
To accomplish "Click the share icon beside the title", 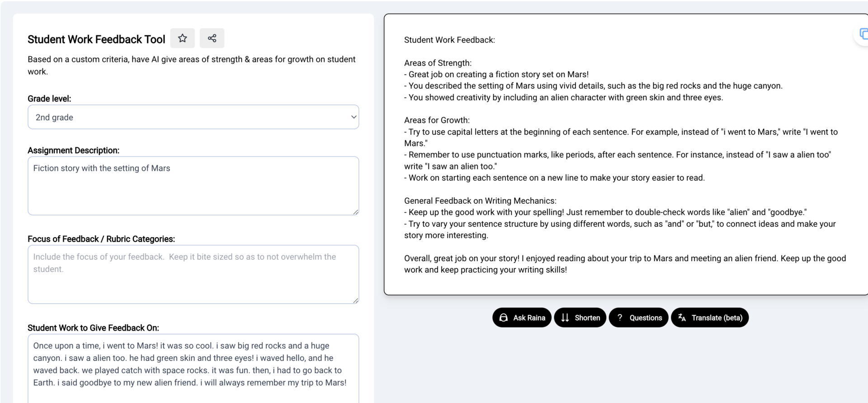I will (x=212, y=38).
